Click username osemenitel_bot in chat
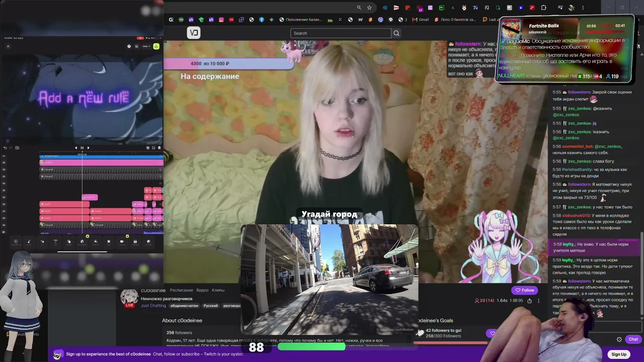Image resolution: width=644 pixels, height=362 pixels. 577,146
